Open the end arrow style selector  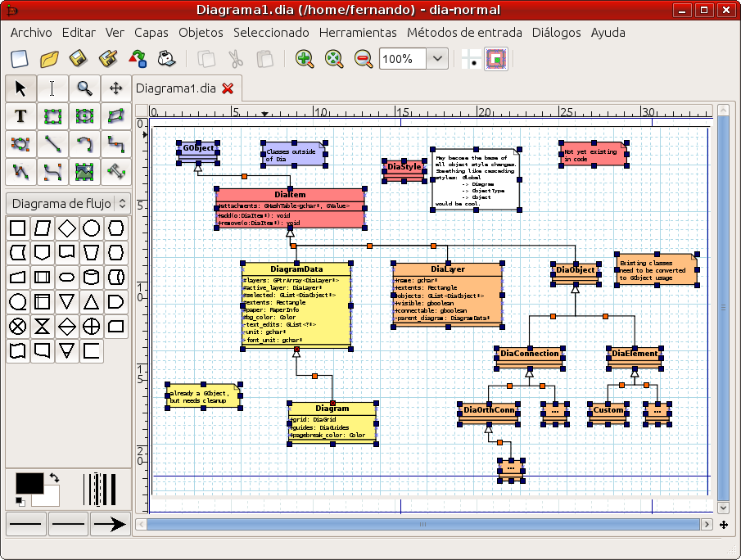109,523
